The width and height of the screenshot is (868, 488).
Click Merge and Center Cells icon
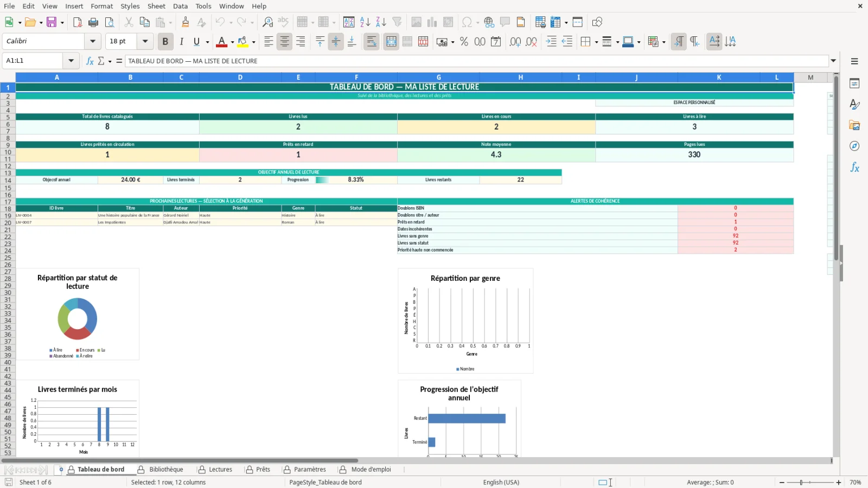click(x=391, y=41)
